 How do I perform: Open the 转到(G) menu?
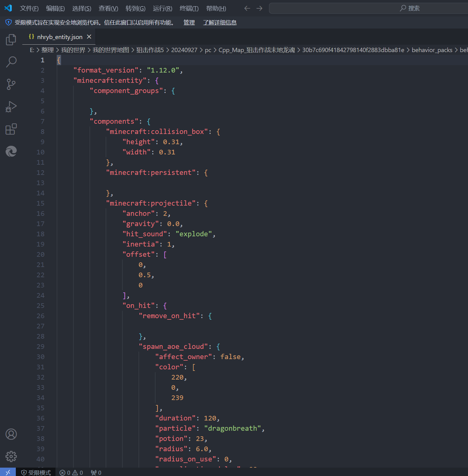pos(135,8)
